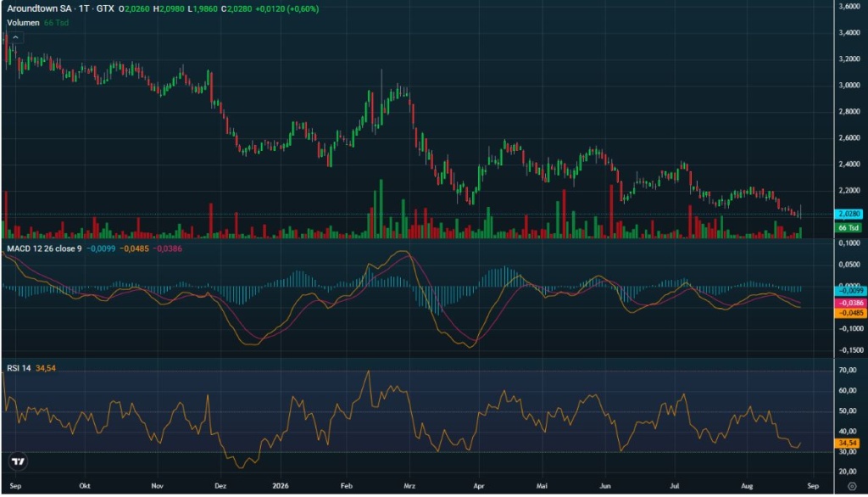Viewport: 868px width, 497px height.
Task: Click the 0,1000 level on the MACD axis
Action: (849, 243)
